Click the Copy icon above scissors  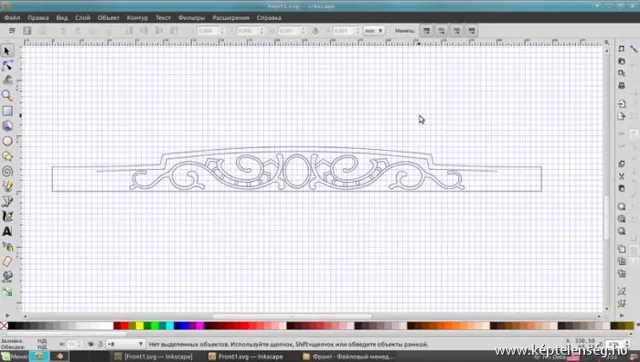point(621,164)
